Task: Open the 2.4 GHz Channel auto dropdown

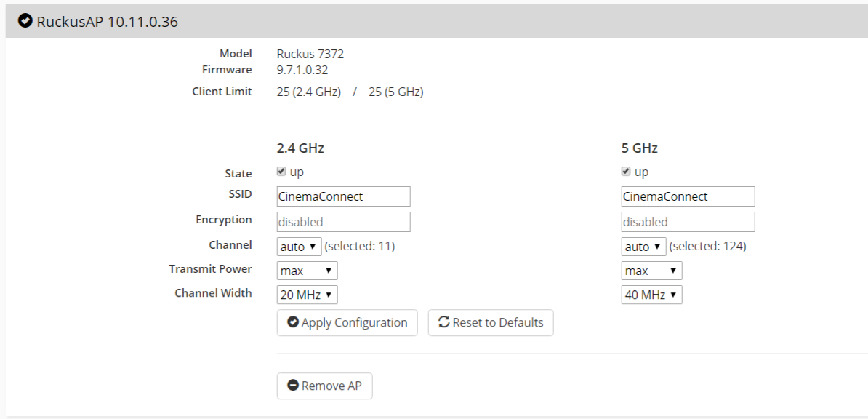Action: [299, 247]
